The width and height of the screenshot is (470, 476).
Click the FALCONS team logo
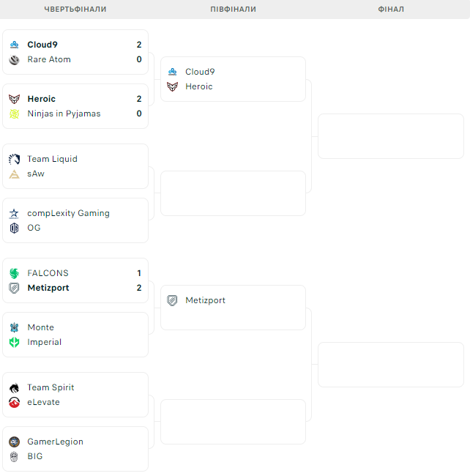14,273
